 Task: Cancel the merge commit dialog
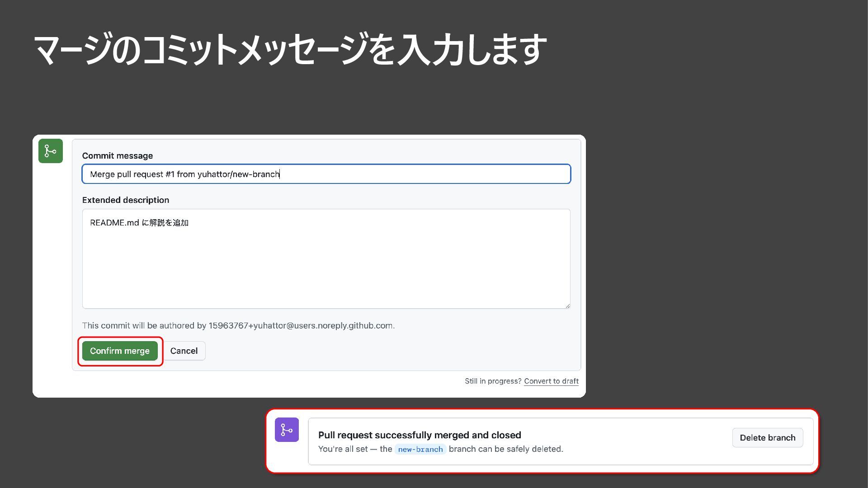tap(184, 351)
